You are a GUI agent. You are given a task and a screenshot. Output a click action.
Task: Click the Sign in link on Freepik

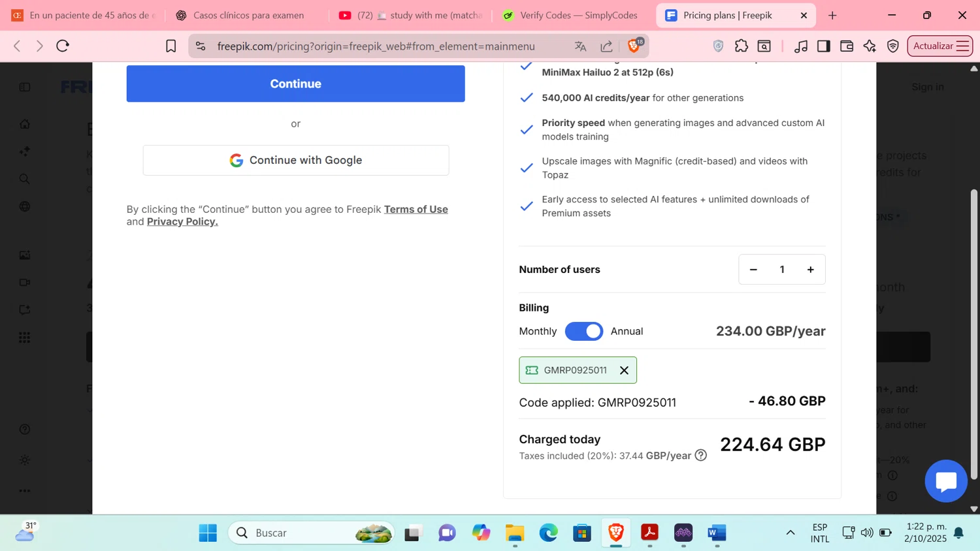point(928,87)
